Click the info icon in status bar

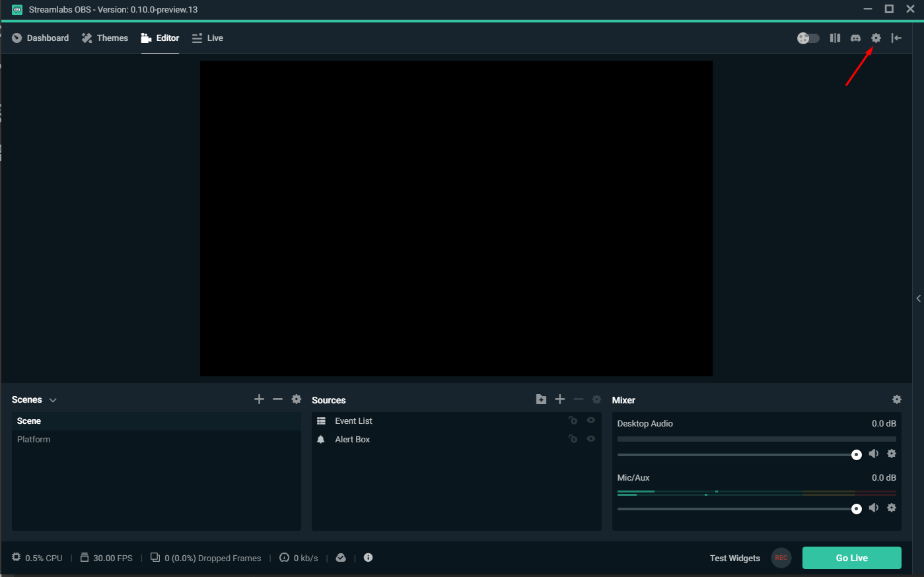point(369,557)
